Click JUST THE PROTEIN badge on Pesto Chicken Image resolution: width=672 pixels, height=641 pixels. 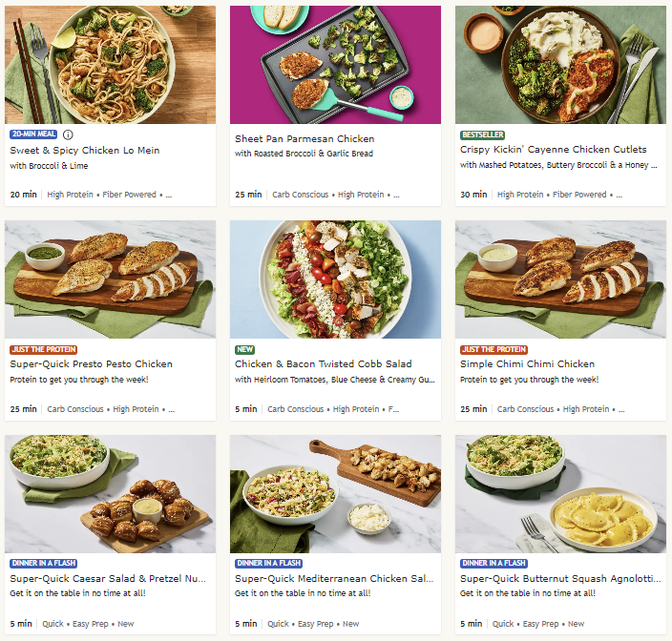pyautogui.click(x=43, y=349)
